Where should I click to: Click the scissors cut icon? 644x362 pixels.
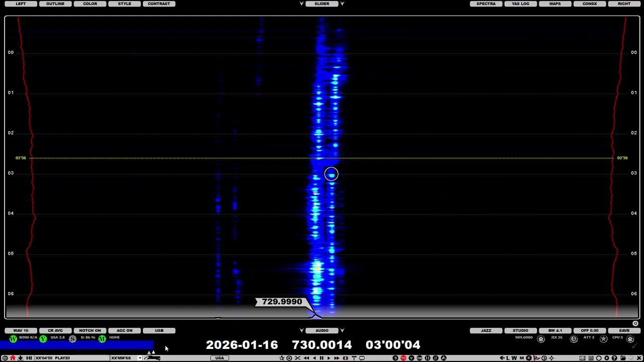click(297, 358)
